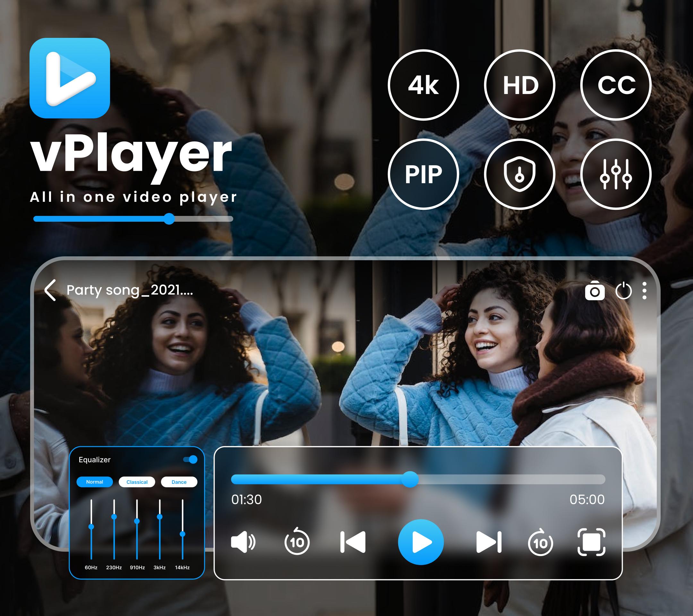Click the 3kHz frequency label

click(160, 568)
